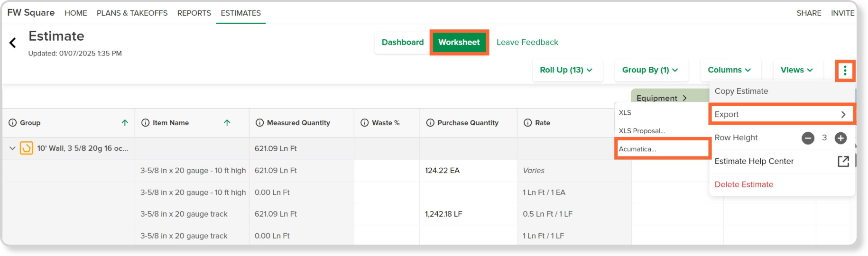Sort Item Name column using green arrow
This screenshot has width=868, height=256.
point(227,123)
